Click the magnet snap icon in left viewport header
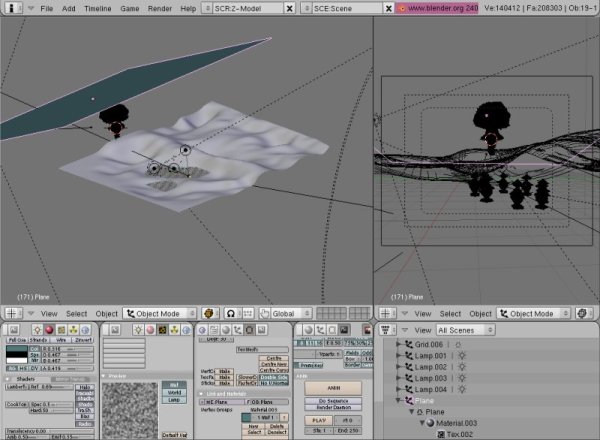 tap(231, 313)
